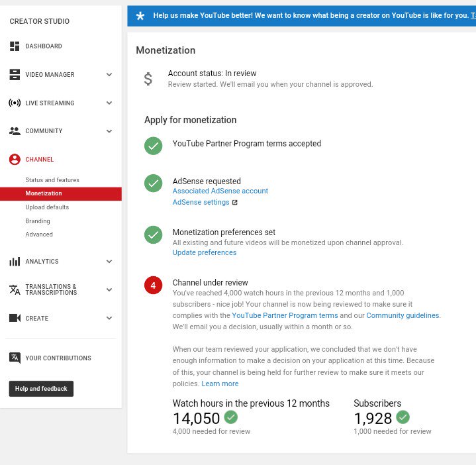Click the red step 4 circle
Screen dimensions: 476x465
[x=154, y=285]
